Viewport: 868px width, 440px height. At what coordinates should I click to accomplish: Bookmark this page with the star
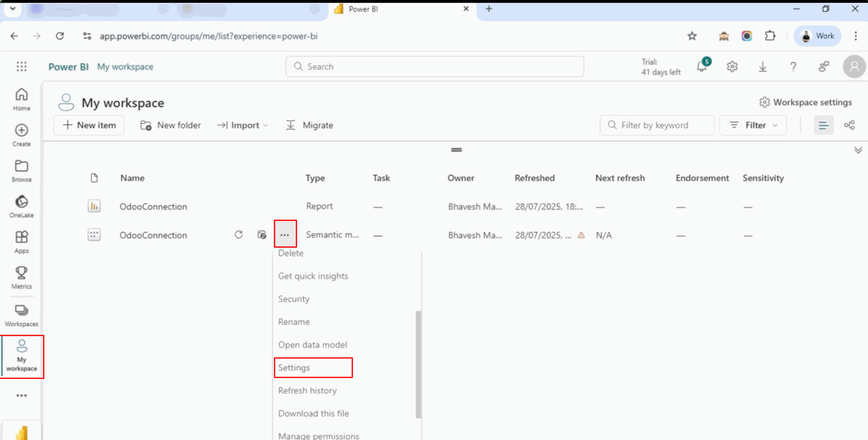692,36
